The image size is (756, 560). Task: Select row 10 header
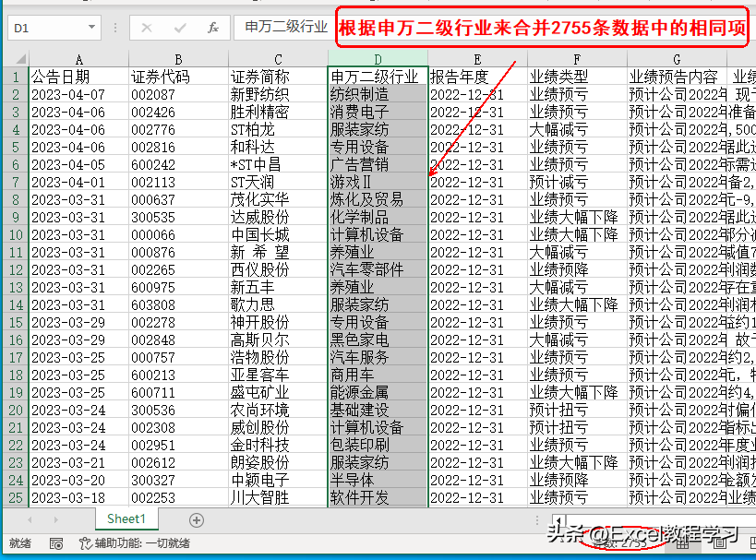point(15,234)
